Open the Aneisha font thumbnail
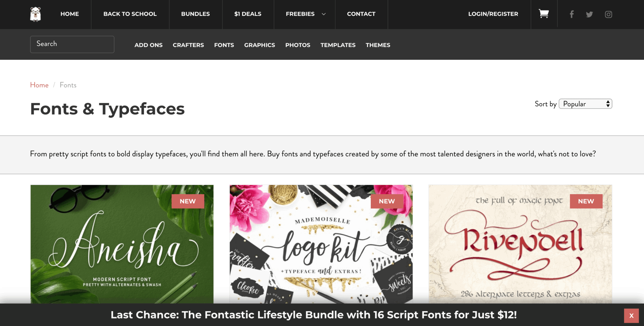 122,244
